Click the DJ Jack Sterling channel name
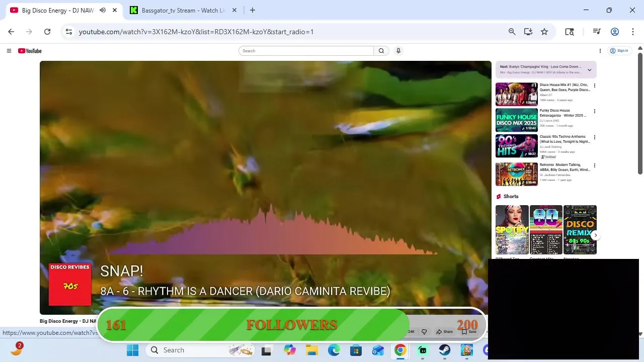Screen dimensions: 644x362 coord(551,147)
